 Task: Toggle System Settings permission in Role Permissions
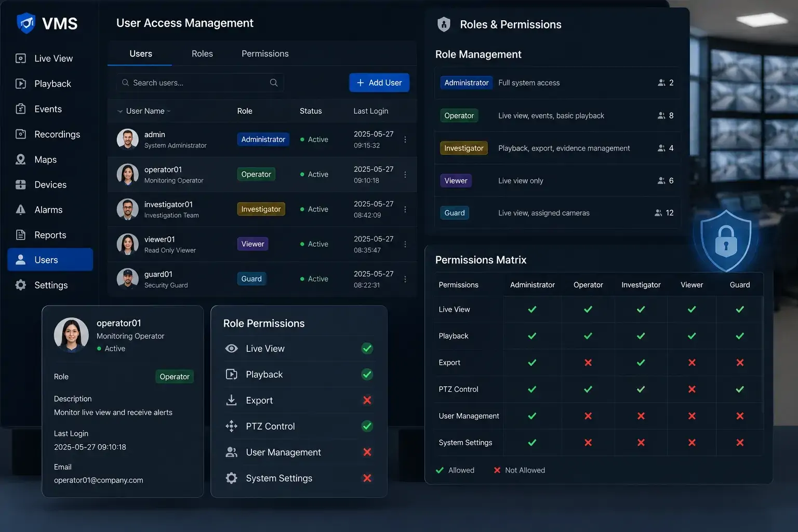367,478
